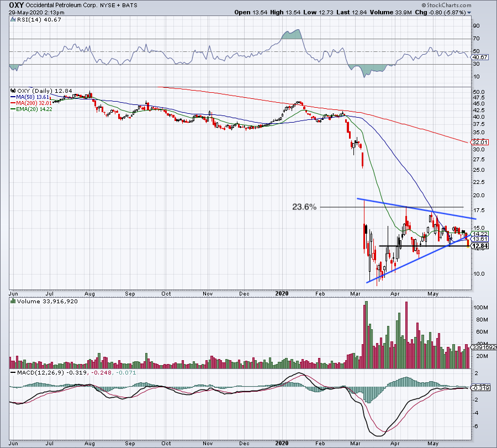The height and width of the screenshot is (448, 497).
Task: Click the RSI indicator icon beside RSI(14)
Action: (13, 20)
